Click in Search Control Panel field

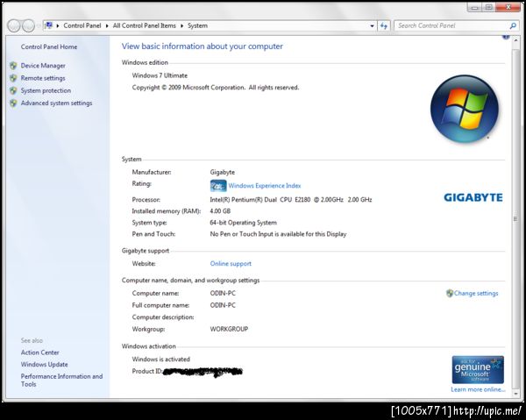click(451, 25)
